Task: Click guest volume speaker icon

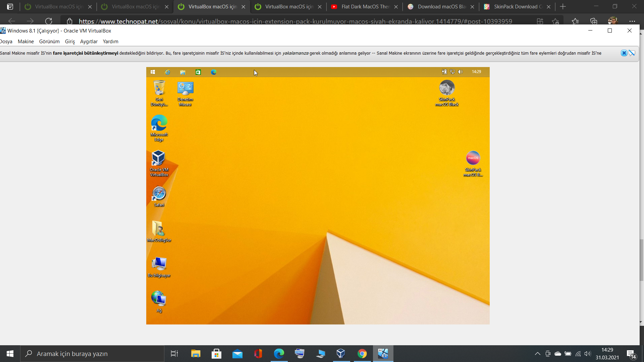Action: 461,72
